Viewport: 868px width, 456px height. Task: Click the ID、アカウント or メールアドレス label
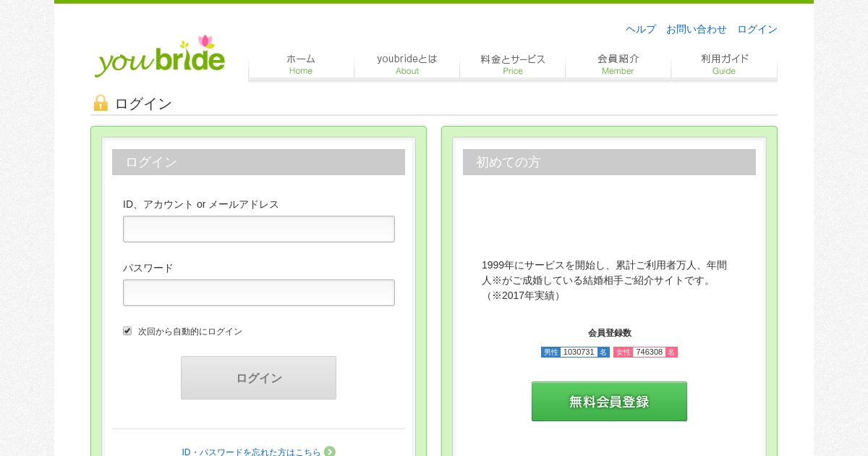(201, 204)
